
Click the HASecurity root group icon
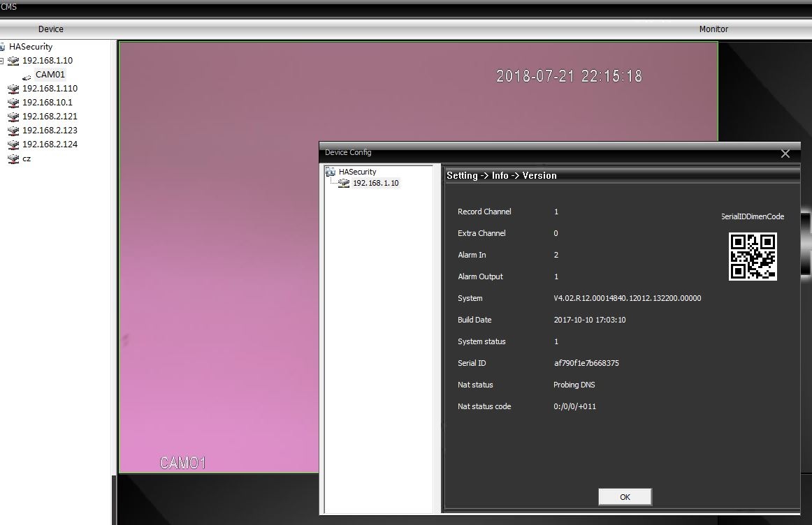(3, 47)
